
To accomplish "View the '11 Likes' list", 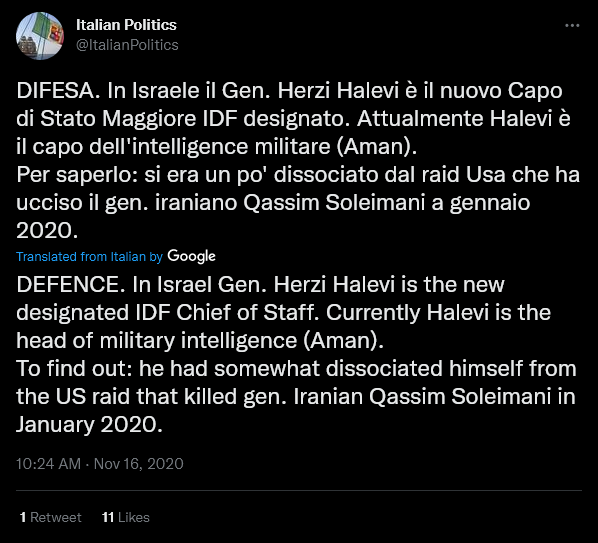I will click(x=125, y=517).
